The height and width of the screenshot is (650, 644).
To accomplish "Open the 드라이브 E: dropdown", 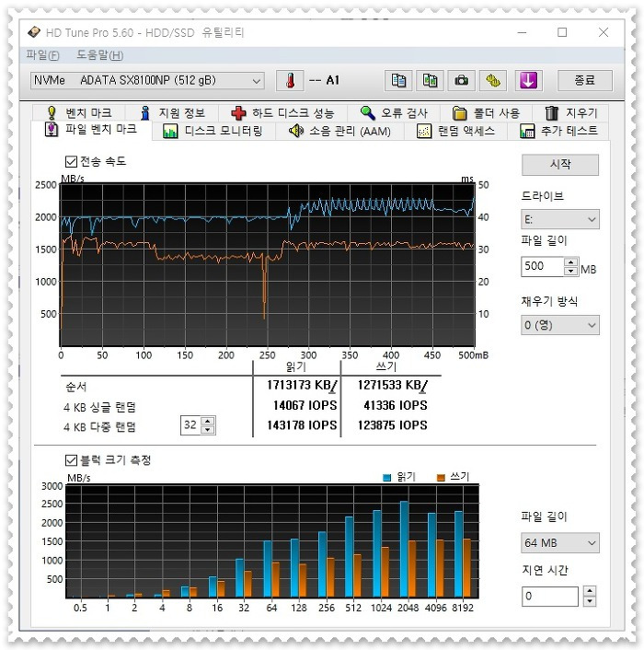I will pos(560,219).
